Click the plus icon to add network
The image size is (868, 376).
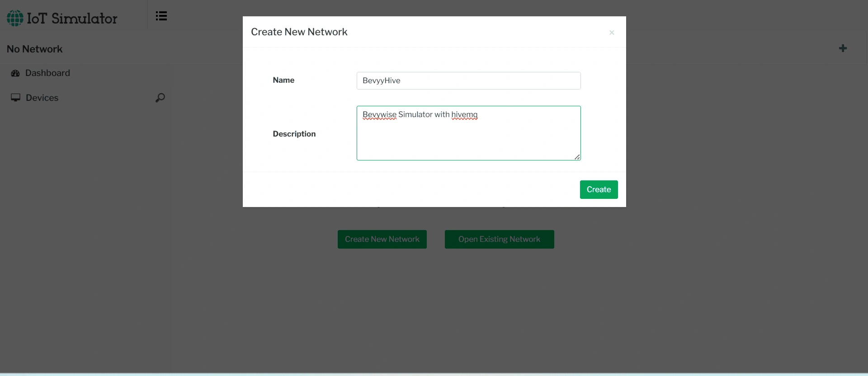click(843, 48)
